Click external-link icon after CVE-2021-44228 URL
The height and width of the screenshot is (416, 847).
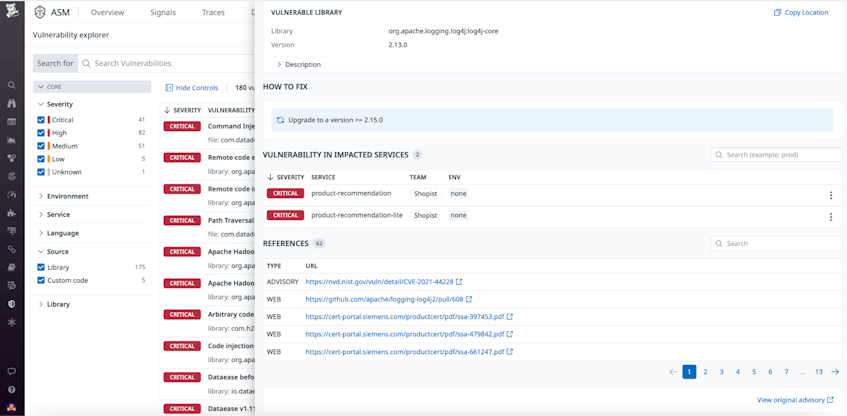(x=459, y=282)
